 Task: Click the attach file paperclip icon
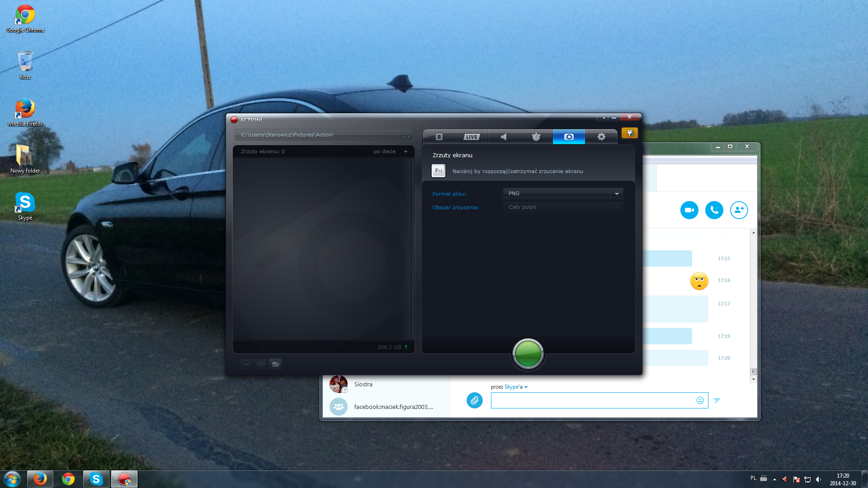point(475,400)
